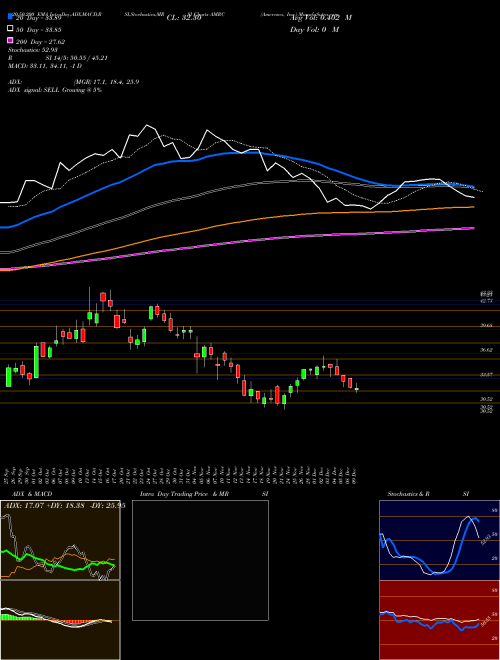This screenshot has width=500, height=660.
Task: Click the last green candlestick on the chart
Action: tap(356, 389)
